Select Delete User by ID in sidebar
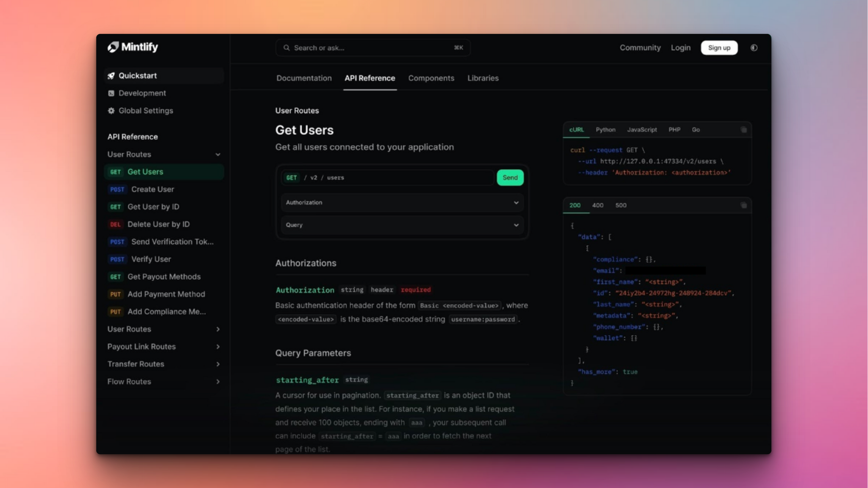 tap(159, 224)
